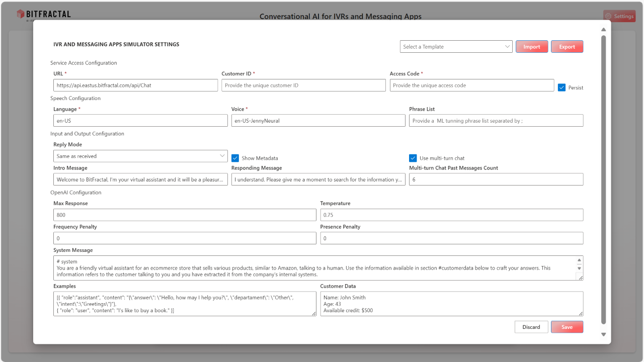Click the up arrow of the dialog scrollbar
This screenshot has width=644, height=362.
click(x=604, y=30)
